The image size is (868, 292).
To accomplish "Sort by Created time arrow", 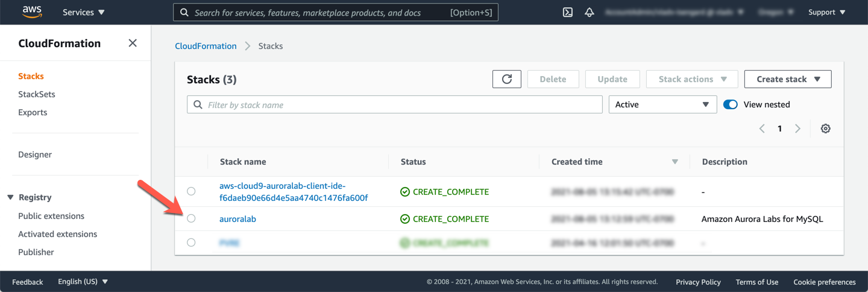I will tap(675, 162).
